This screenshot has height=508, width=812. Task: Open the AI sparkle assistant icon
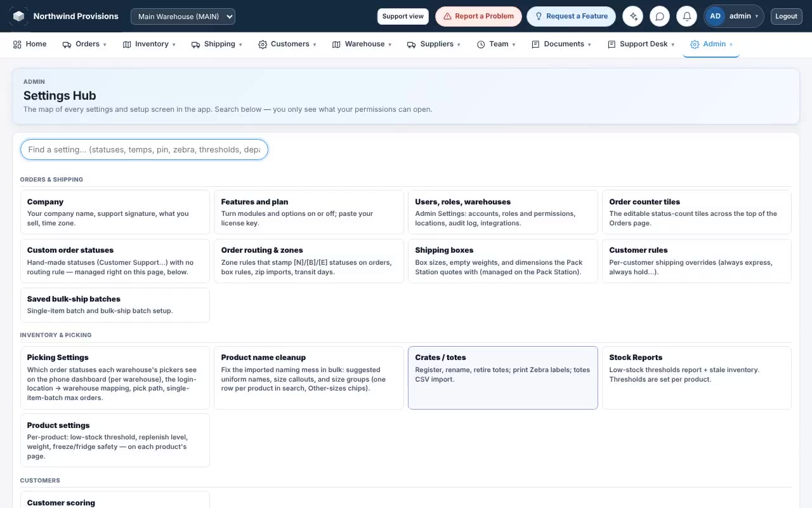(632, 16)
